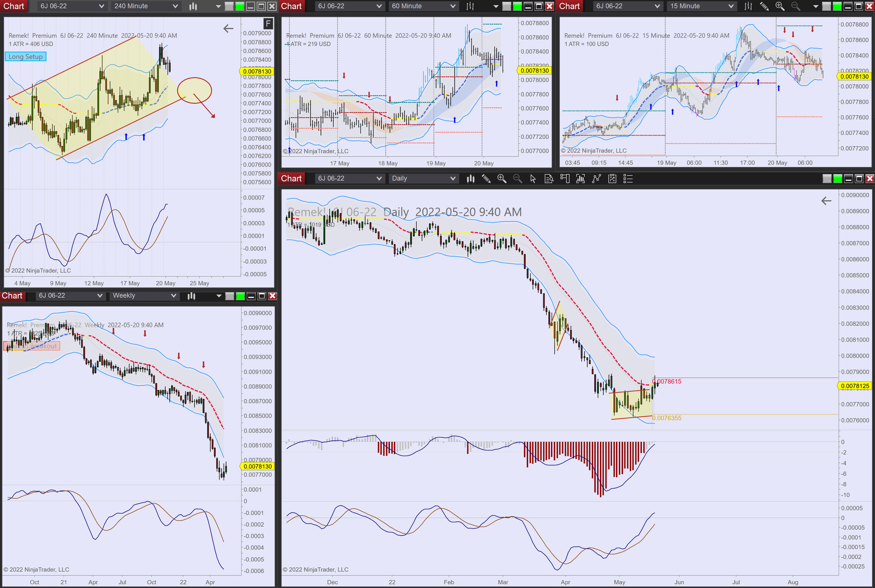This screenshot has width=875, height=588.
Task: Open instrument dropdown 6J 06-22 in 60 Minute chart
Action: tap(349, 6)
